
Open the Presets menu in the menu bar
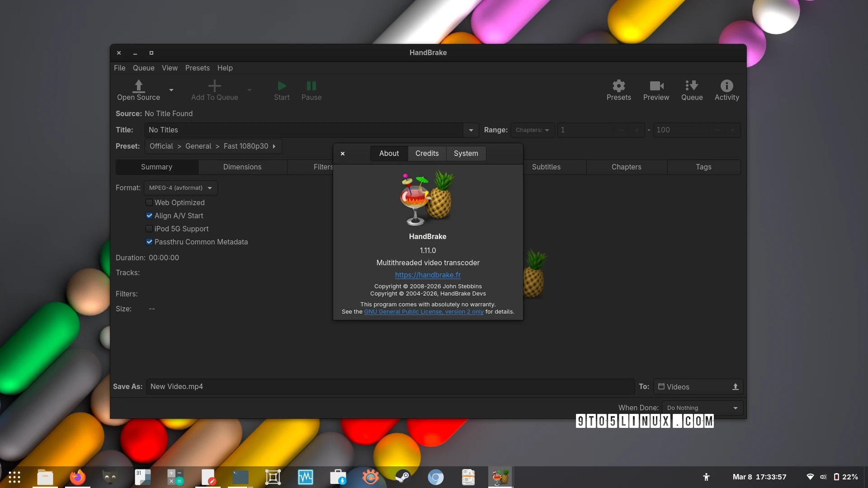[197, 68]
